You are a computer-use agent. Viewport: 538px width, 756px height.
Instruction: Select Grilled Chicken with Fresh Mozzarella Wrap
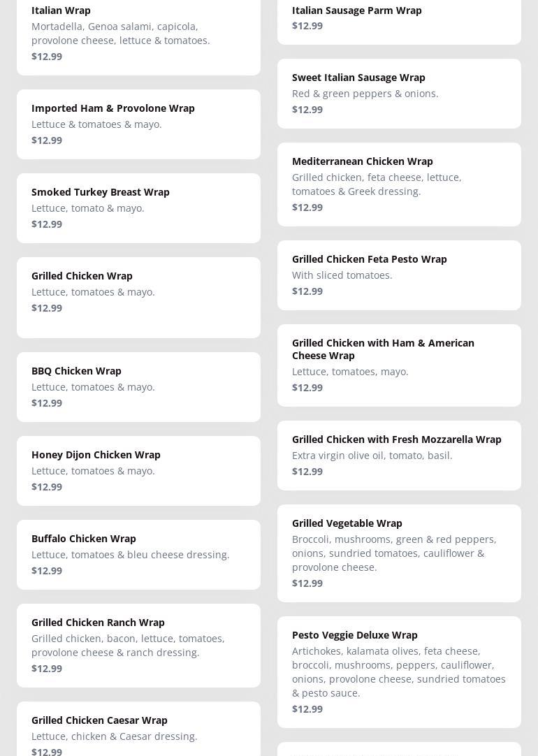point(399,456)
